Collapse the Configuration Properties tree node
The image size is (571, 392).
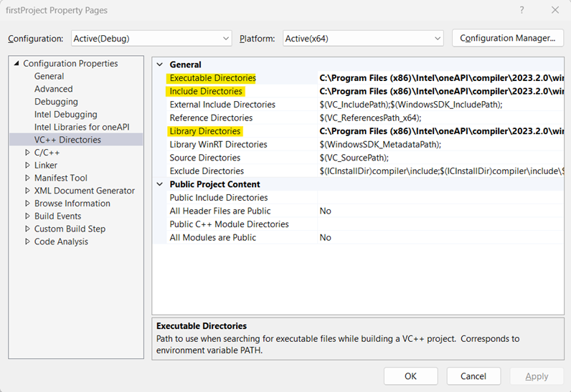(16, 64)
